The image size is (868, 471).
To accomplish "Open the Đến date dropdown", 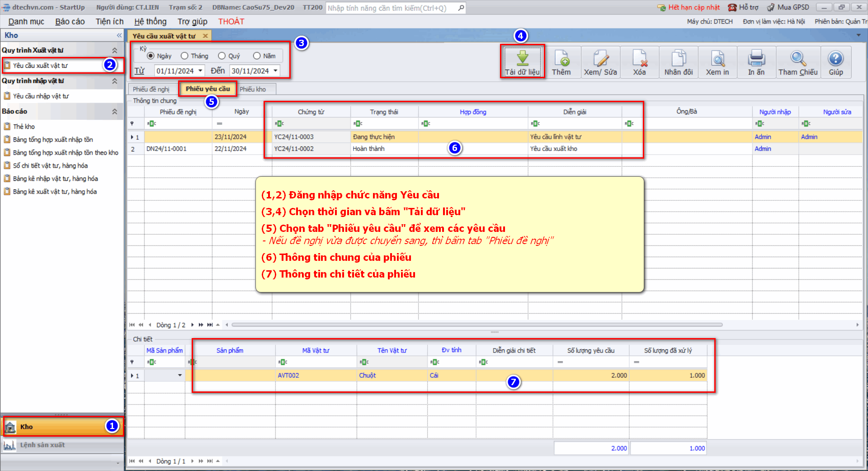I will 275,71.
